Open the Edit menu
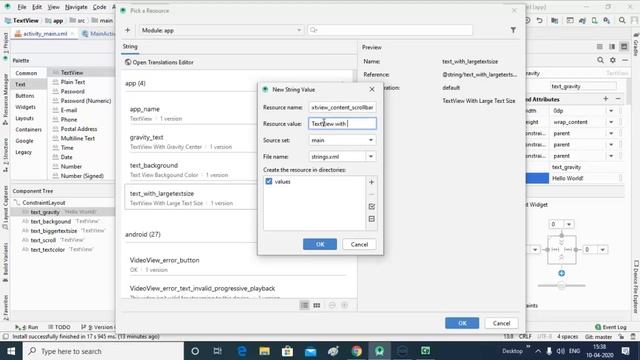The image size is (640, 360). coord(37,7)
